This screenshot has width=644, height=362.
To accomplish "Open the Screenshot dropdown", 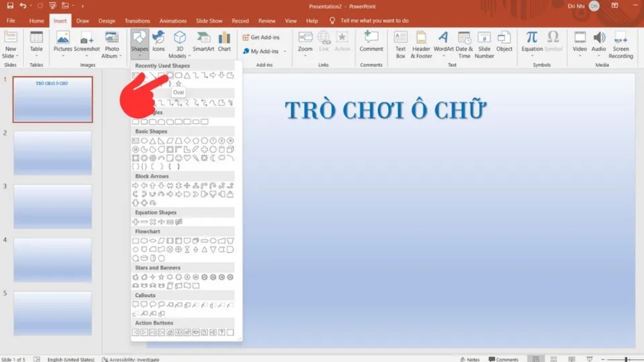I will [x=87, y=56].
